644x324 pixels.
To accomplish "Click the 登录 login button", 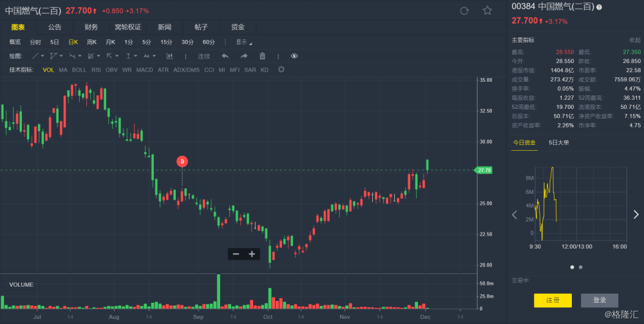I will tap(600, 301).
